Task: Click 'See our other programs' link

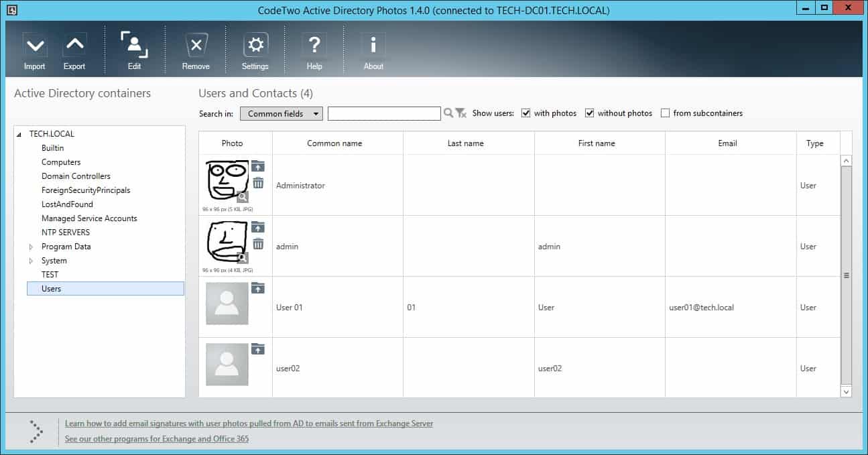Action: point(157,439)
